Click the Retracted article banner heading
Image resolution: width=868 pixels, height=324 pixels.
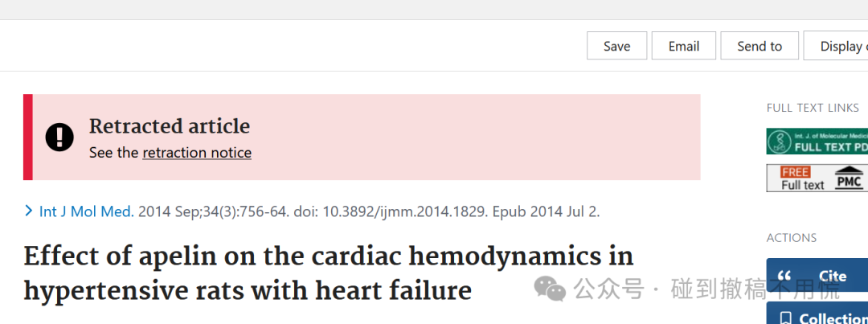click(170, 126)
